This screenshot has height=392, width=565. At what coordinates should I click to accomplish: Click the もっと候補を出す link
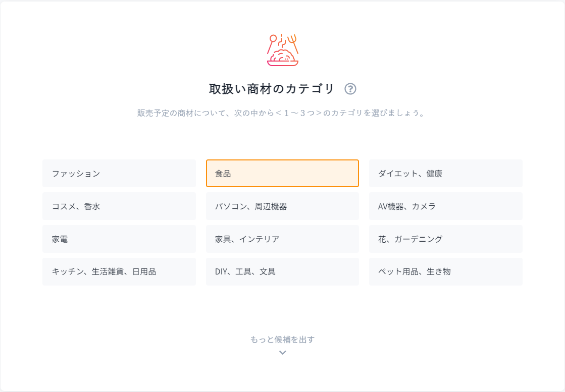pyautogui.click(x=282, y=340)
